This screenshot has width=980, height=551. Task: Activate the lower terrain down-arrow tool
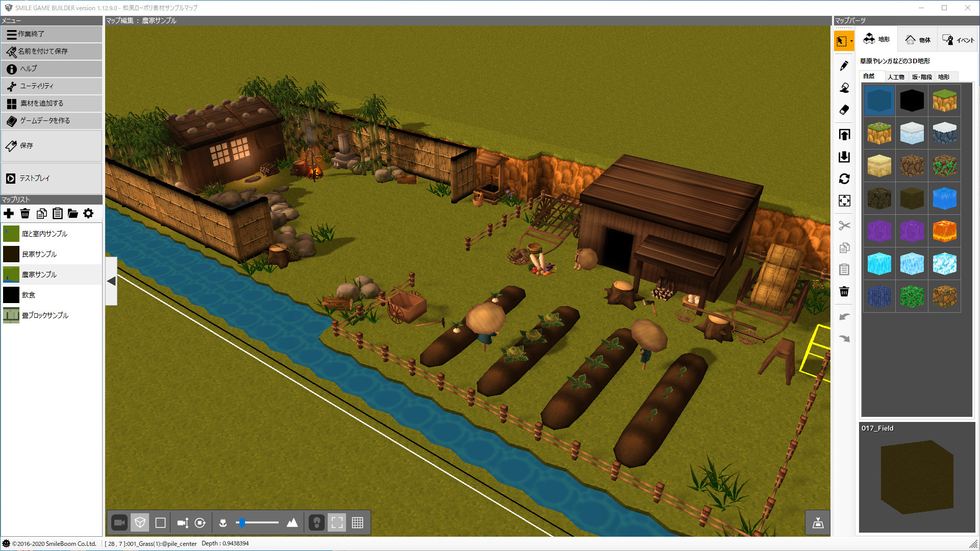click(844, 157)
